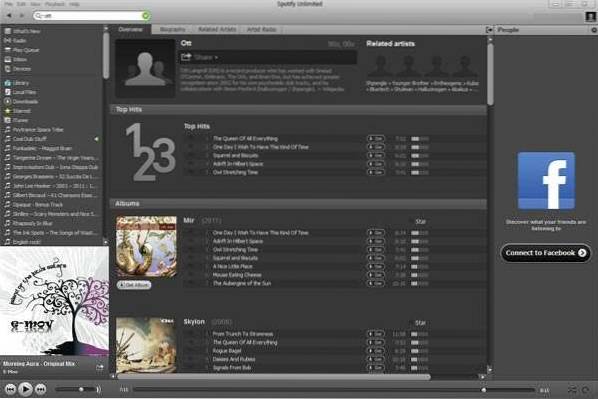This screenshot has height=399, width=598.
Task: Open the View menu
Action: (35, 4)
